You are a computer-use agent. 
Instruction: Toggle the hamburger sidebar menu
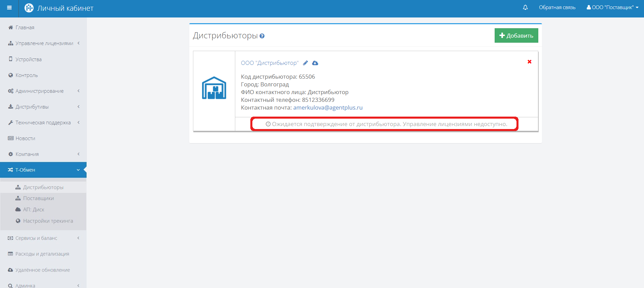pos(9,8)
